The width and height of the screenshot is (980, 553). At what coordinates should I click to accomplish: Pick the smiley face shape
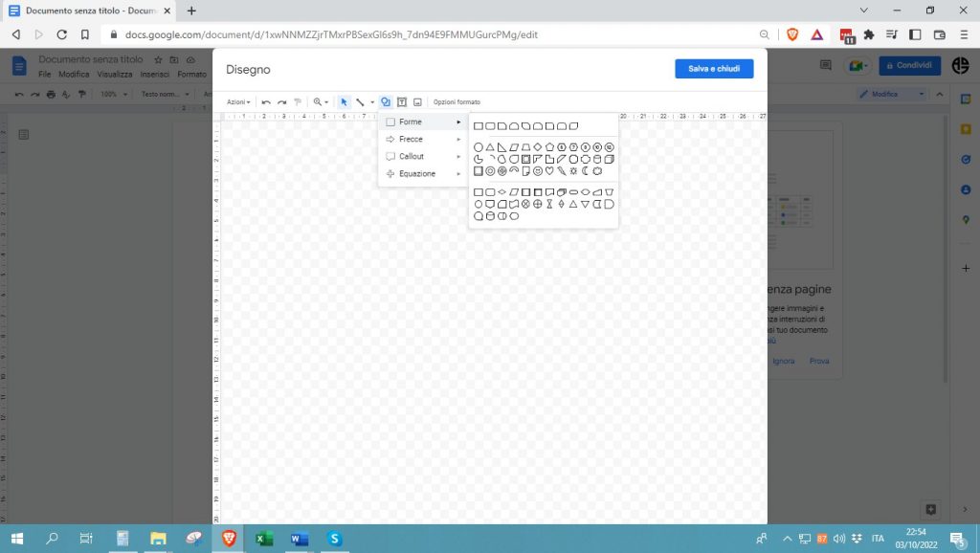[538, 171]
